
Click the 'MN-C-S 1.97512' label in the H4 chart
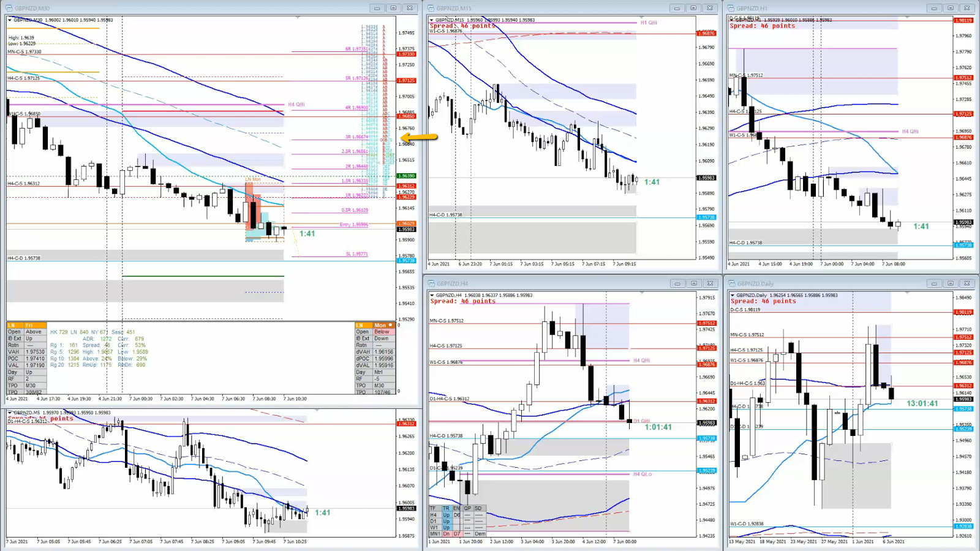point(447,321)
